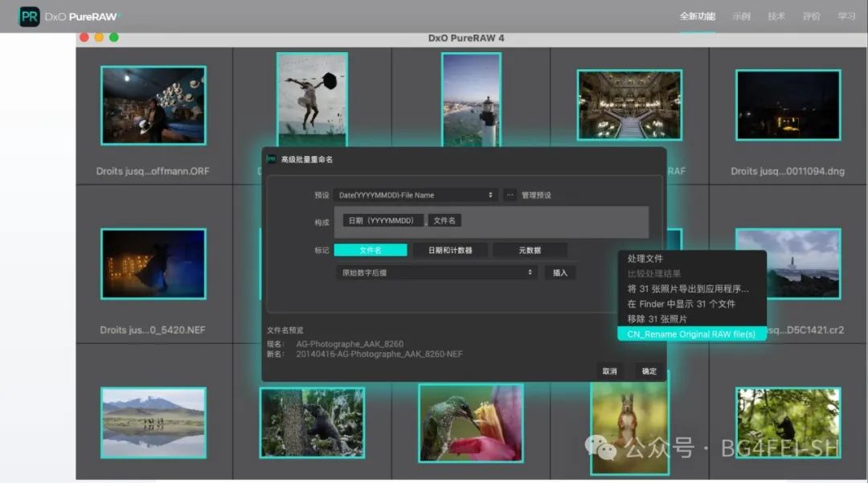The image size is (868, 483).
Task: Select the ornate opera hall thumbnail
Action: coord(629,104)
